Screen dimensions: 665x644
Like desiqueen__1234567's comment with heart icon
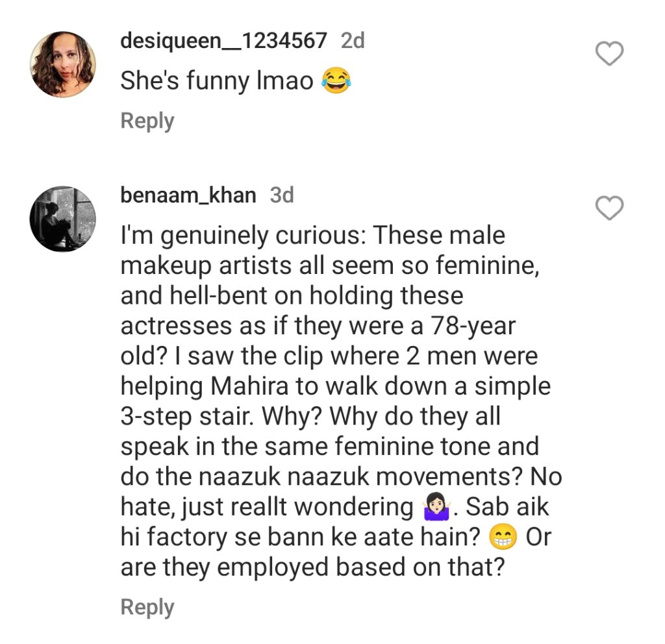click(609, 55)
